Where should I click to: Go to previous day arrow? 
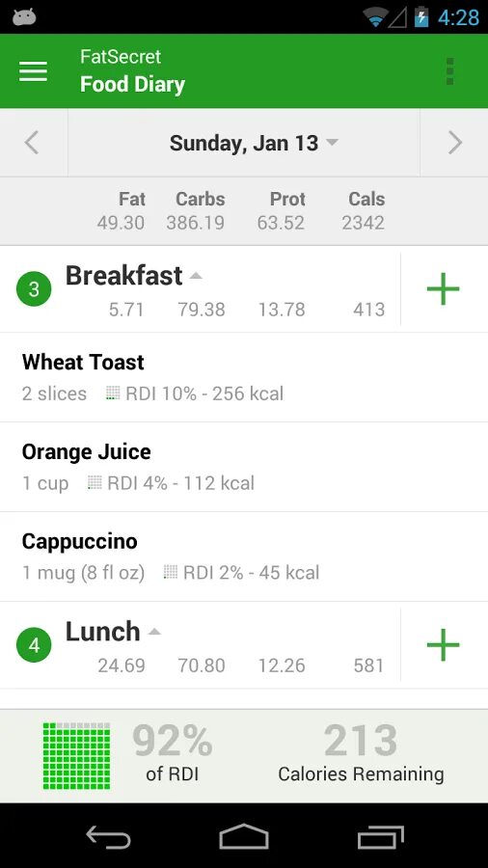(x=32, y=143)
